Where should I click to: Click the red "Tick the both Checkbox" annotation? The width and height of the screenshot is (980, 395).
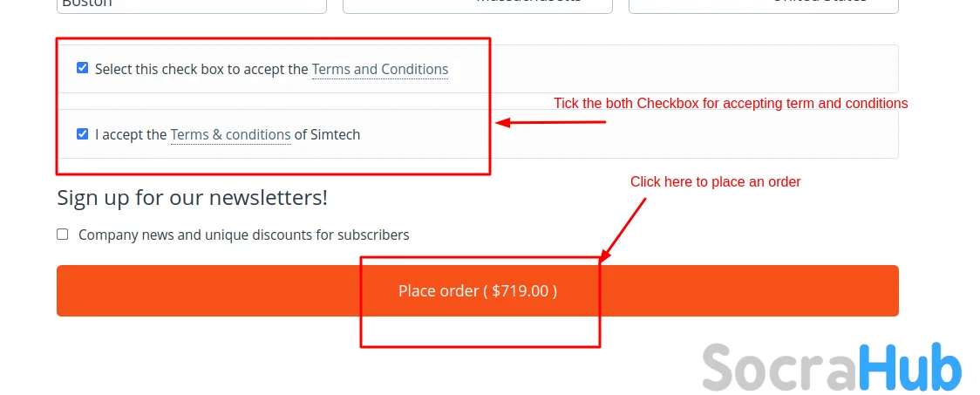click(x=731, y=103)
